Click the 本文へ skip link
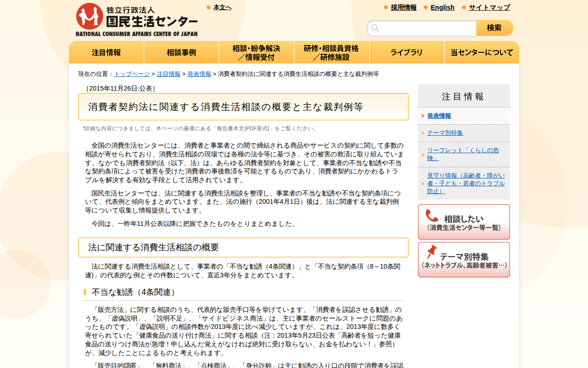The image size is (588, 368). (x=221, y=7)
